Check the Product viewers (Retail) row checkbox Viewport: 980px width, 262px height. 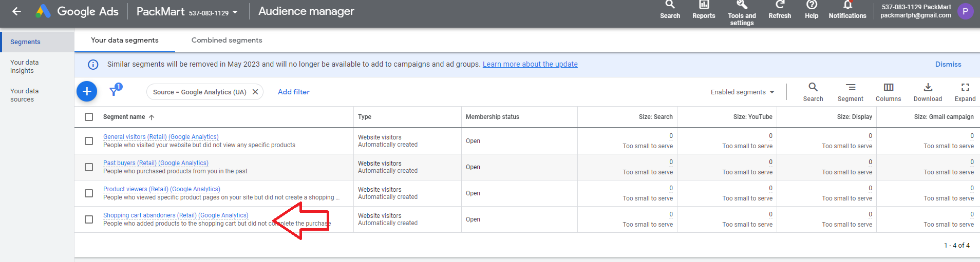(89, 193)
